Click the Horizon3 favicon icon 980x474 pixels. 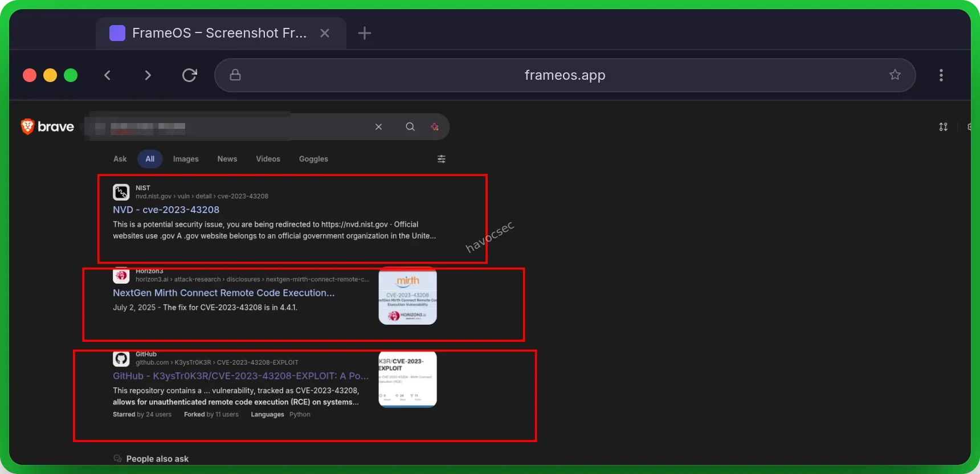tap(121, 275)
